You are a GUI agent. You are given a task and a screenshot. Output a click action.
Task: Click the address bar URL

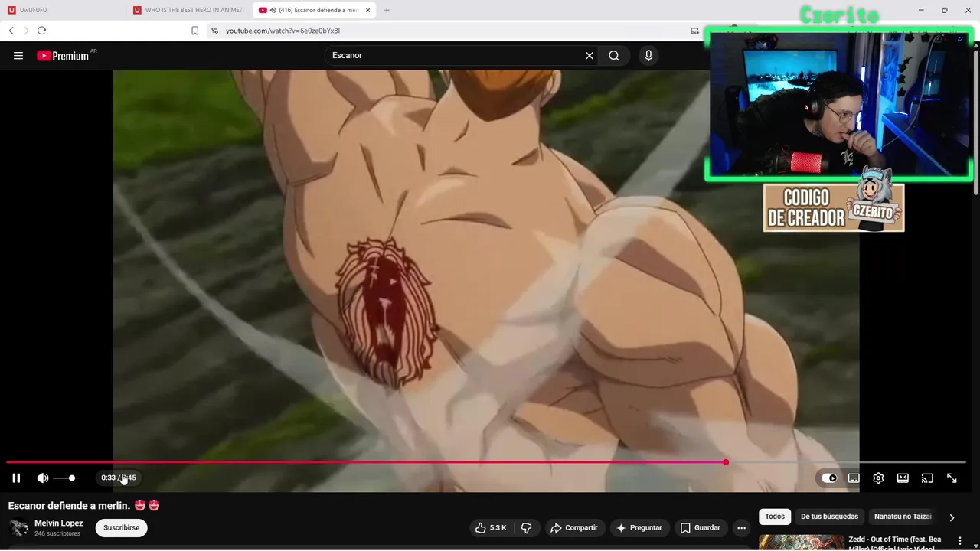[x=283, y=31]
